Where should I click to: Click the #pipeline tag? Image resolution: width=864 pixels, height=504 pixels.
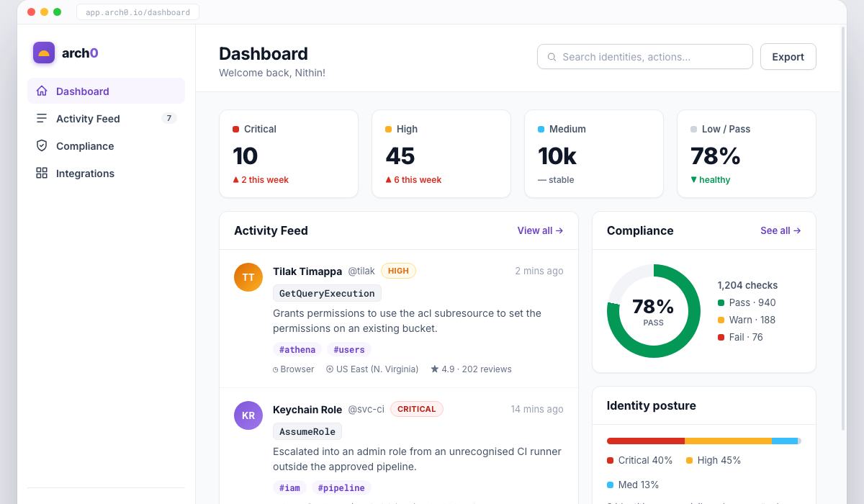[x=341, y=487]
